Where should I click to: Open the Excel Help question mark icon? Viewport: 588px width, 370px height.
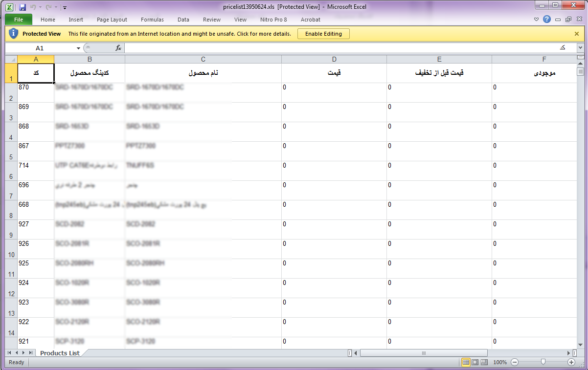pos(547,20)
